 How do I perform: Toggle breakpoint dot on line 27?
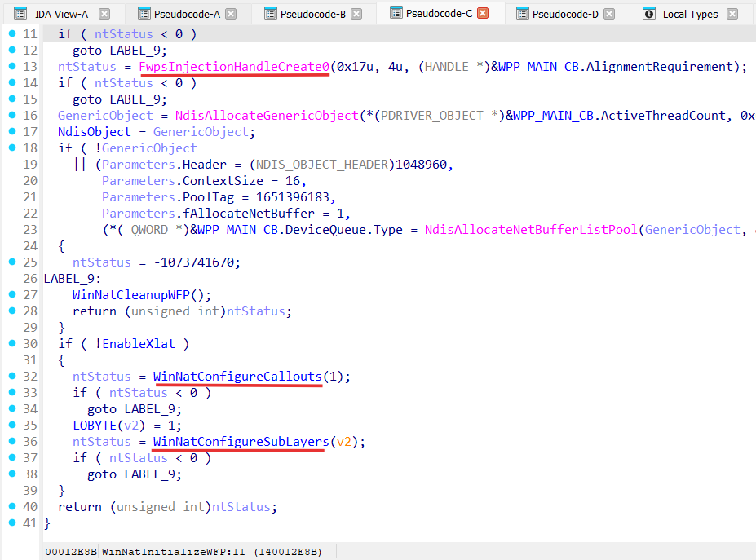tap(11, 295)
